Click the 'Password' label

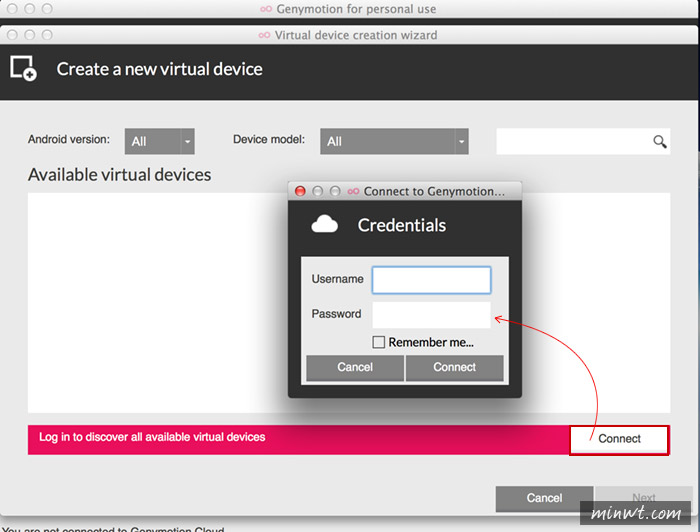336,314
